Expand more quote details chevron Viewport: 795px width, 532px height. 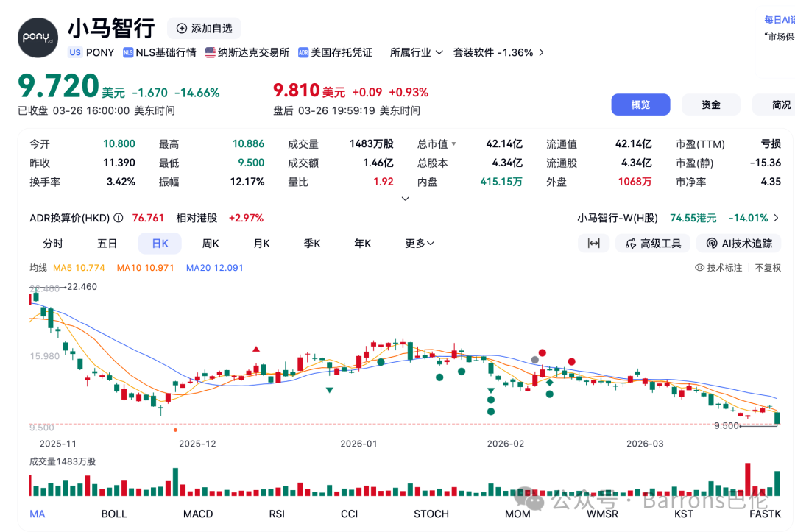(x=405, y=199)
